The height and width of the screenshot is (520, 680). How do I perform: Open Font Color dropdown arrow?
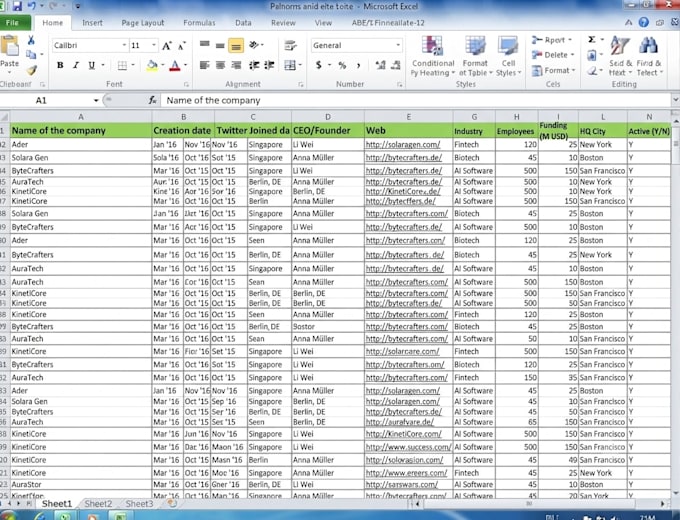(x=186, y=65)
